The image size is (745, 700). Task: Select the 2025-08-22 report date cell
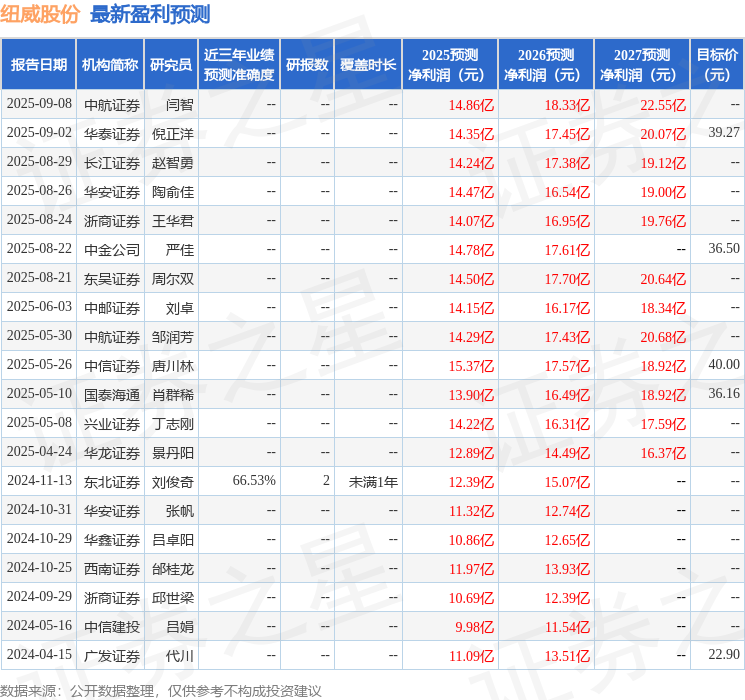(x=40, y=249)
